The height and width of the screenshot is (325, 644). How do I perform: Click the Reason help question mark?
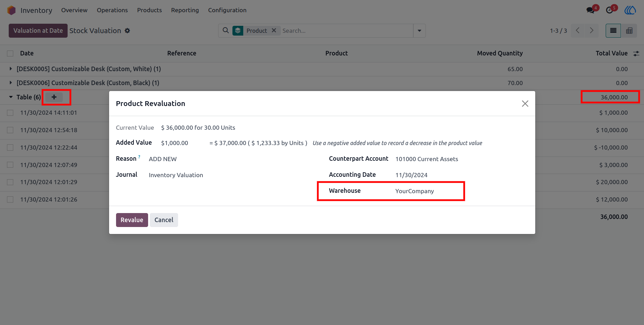(139, 157)
